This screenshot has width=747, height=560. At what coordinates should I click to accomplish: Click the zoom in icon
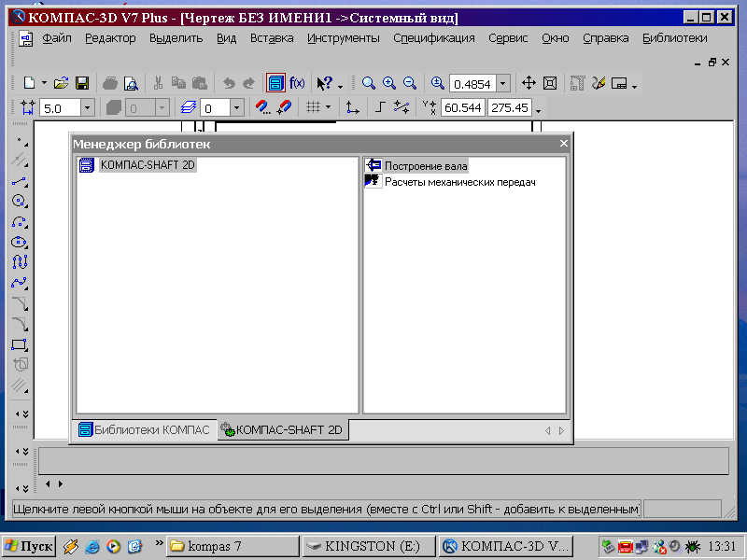[x=389, y=83]
